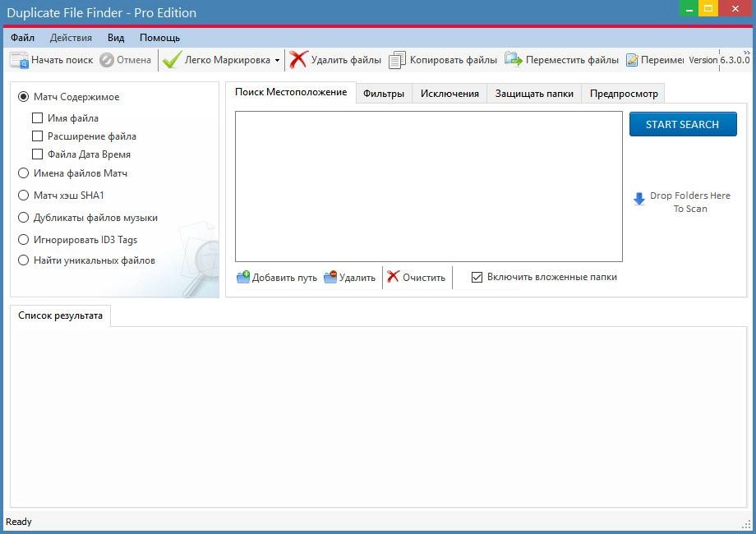Click the Начать поиск toolbar label
This screenshot has height=534, width=756.
point(62,60)
